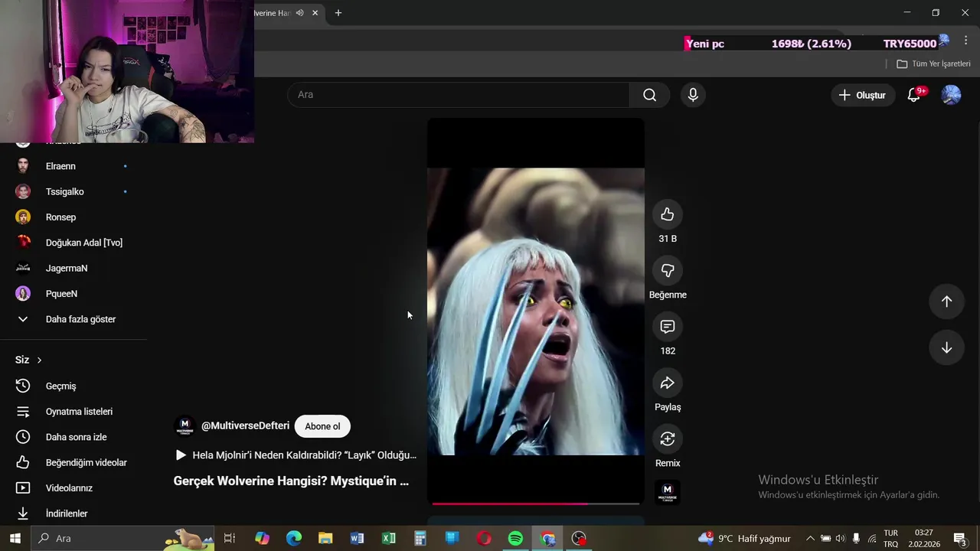
Task: Open Daha sonra izle list
Action: point(73,437)
